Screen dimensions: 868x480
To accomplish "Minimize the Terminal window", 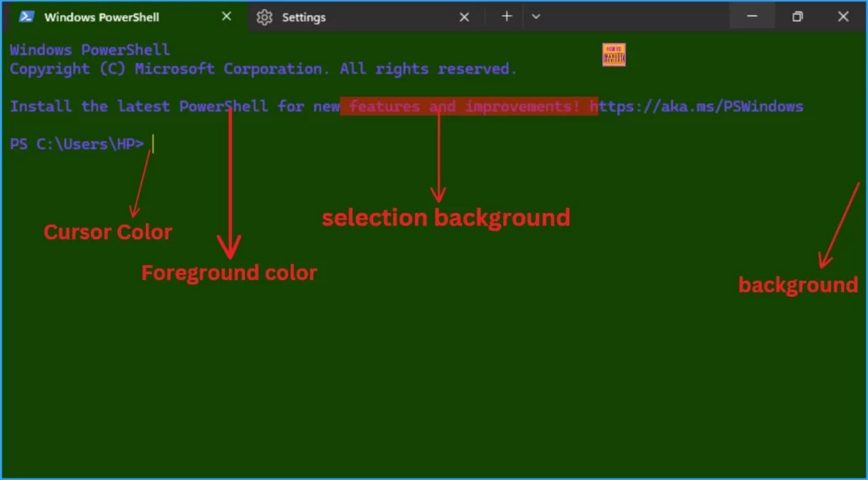I will click(x=752, y=17).
